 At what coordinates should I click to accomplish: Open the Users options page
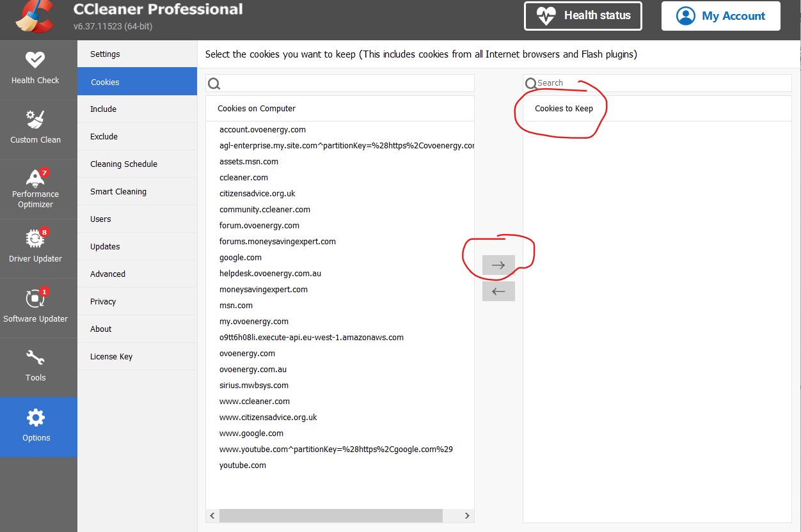pos(137,219)
